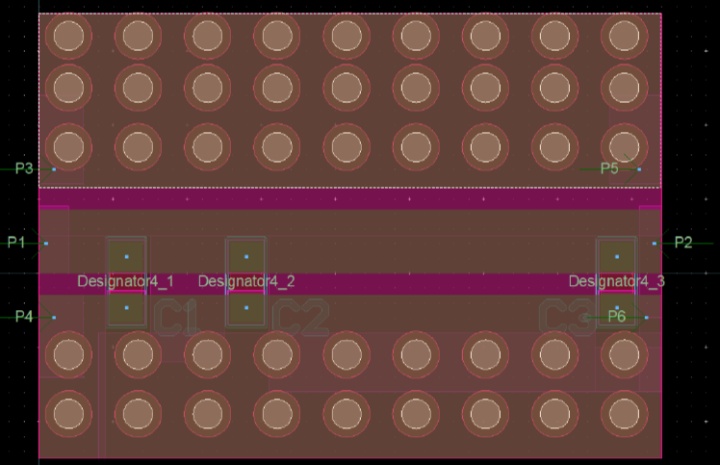This screenshot has width=720, height=465.
Task: Click the Designator4_3 text label
Action: coord(617,281)
